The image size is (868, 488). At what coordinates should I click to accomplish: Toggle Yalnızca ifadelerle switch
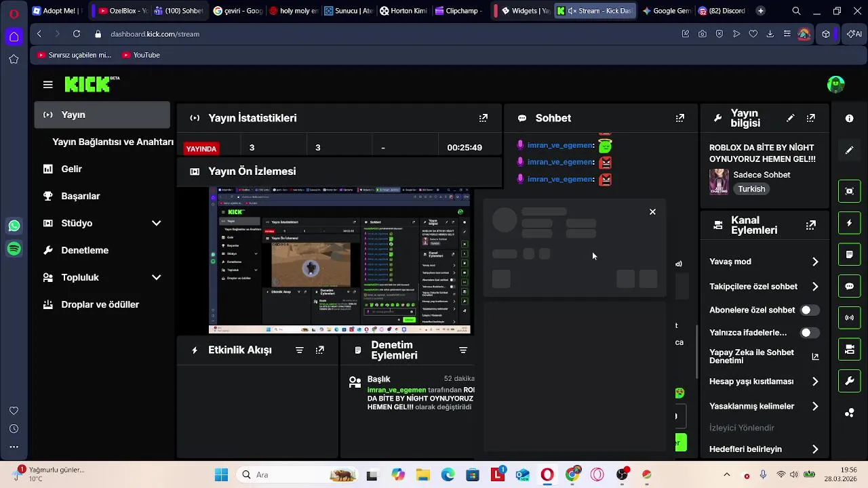point(810,333)
